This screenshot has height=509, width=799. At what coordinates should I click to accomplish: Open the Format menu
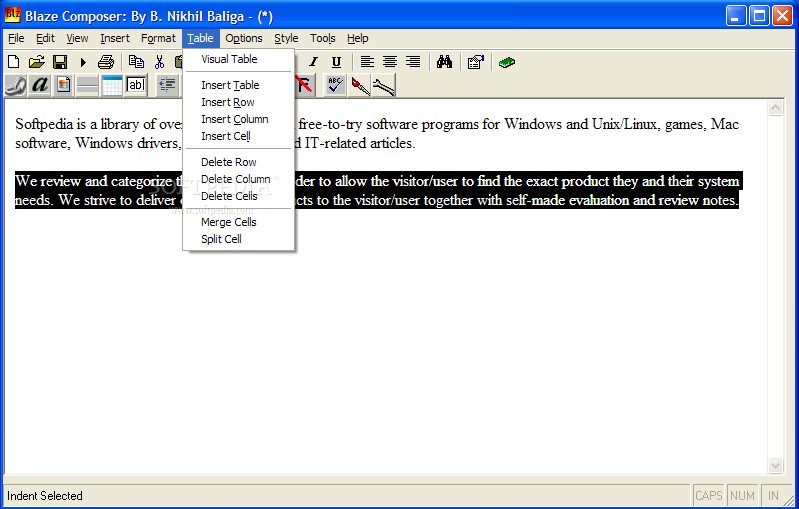[x=158, y=38]
